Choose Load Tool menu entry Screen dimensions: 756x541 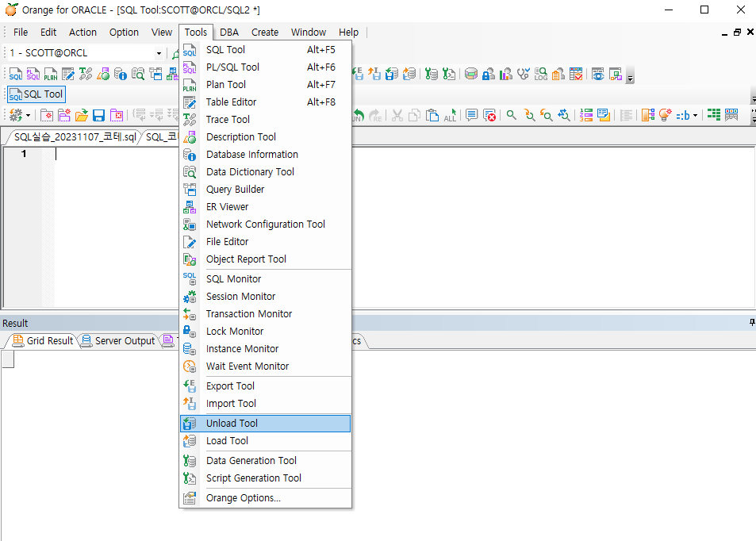pyautogui.click(x=265, y=441)
